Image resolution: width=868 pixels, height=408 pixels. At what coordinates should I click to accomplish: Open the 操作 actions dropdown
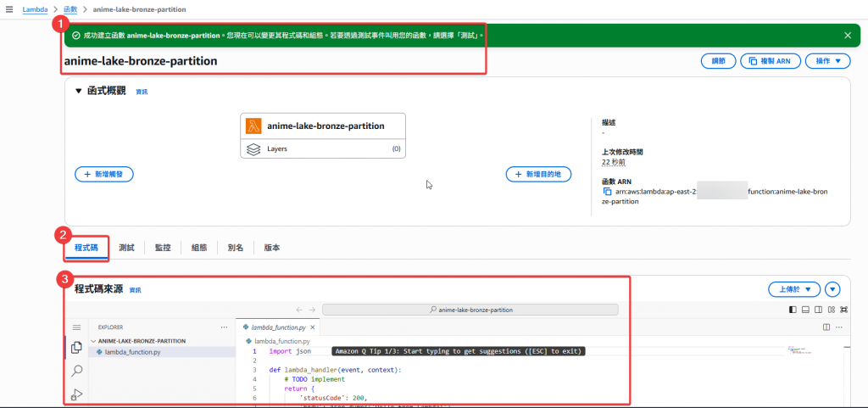(x=827, y=61)
